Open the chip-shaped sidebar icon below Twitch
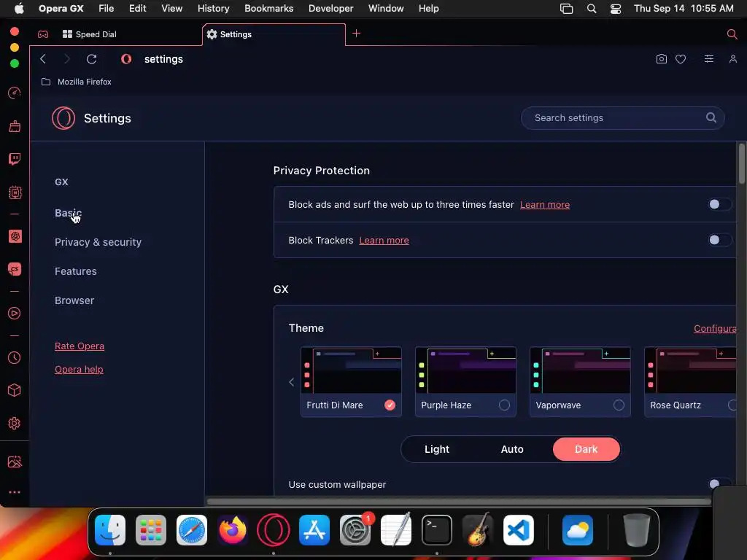This screenshot has width=747, height=560. click(15, 192)
